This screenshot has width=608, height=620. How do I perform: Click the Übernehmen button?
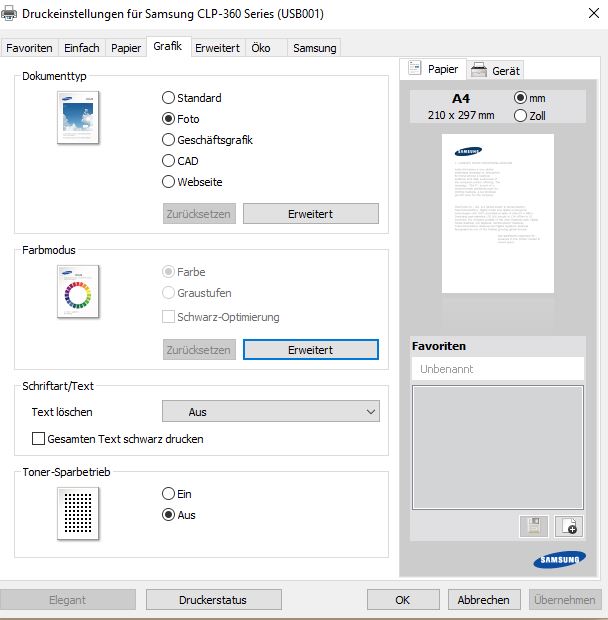click(565, 600)
